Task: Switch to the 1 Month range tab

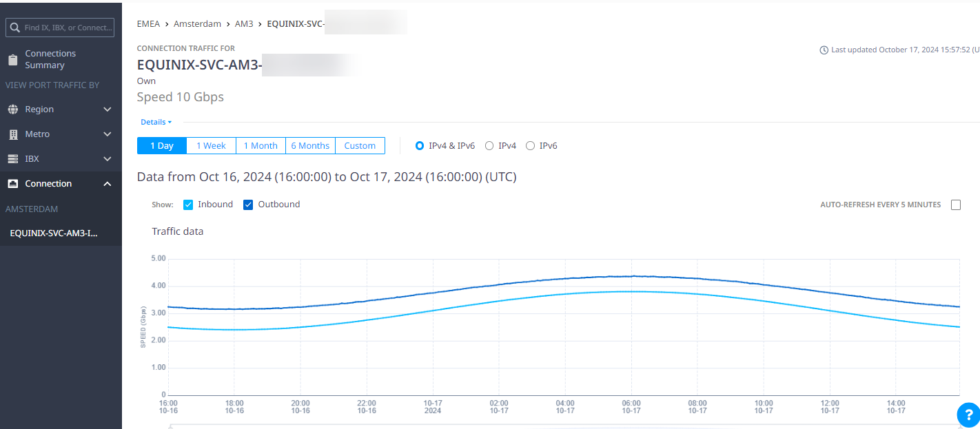Action: (261, 145)
